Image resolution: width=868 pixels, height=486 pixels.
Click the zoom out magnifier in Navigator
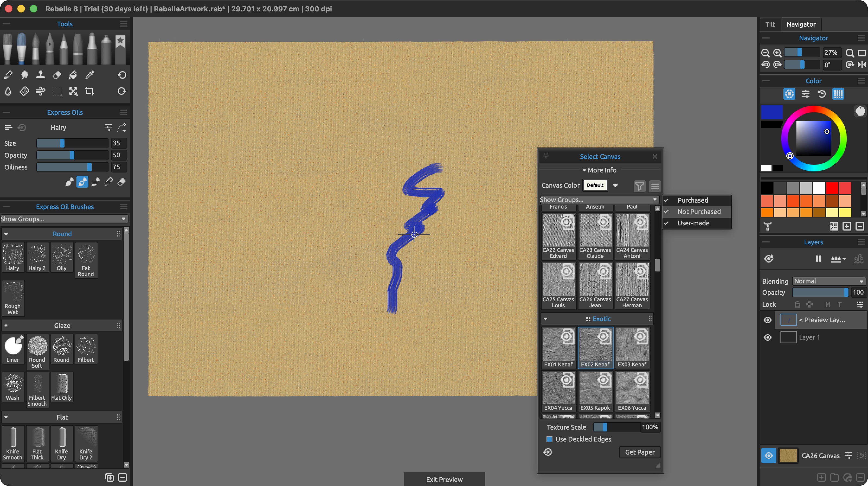pyautogui.click(x=765, y=53)
